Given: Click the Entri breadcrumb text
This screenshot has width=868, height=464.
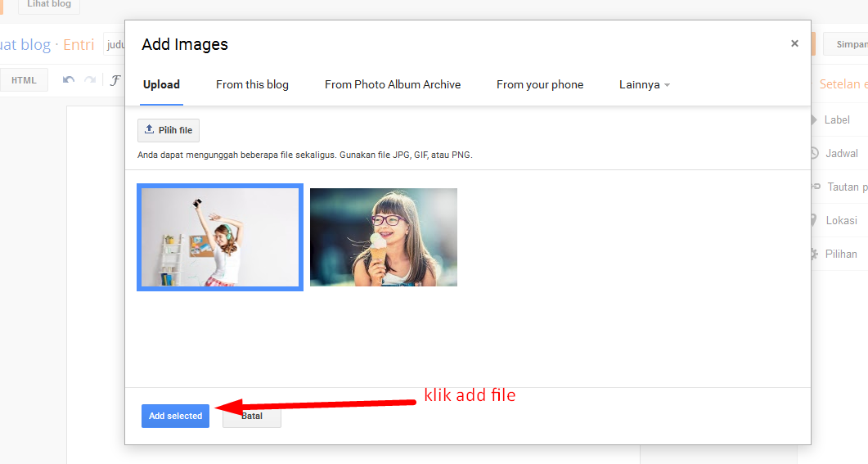Looking at the screenshot, I should 79,44.
